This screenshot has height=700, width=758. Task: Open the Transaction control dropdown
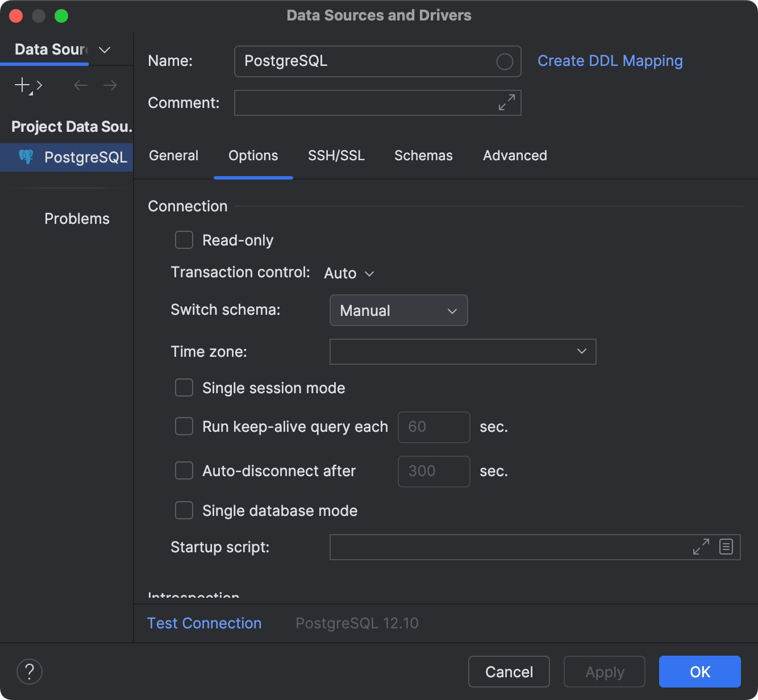[348, 273]
